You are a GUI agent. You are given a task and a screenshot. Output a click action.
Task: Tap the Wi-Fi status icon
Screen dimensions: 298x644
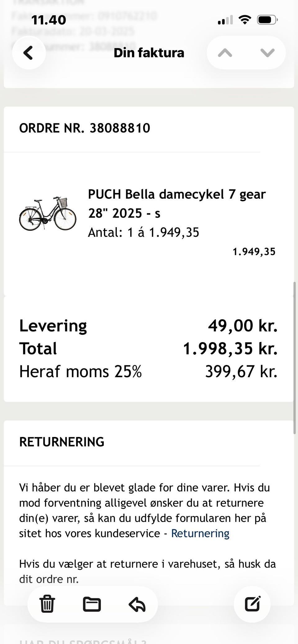pos(245,20)
